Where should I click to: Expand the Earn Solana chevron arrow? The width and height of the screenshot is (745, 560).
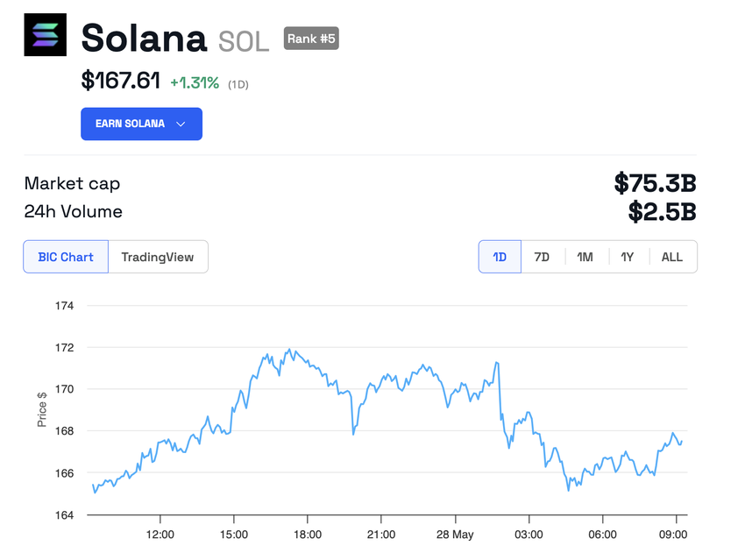click(x=181, y=124)
